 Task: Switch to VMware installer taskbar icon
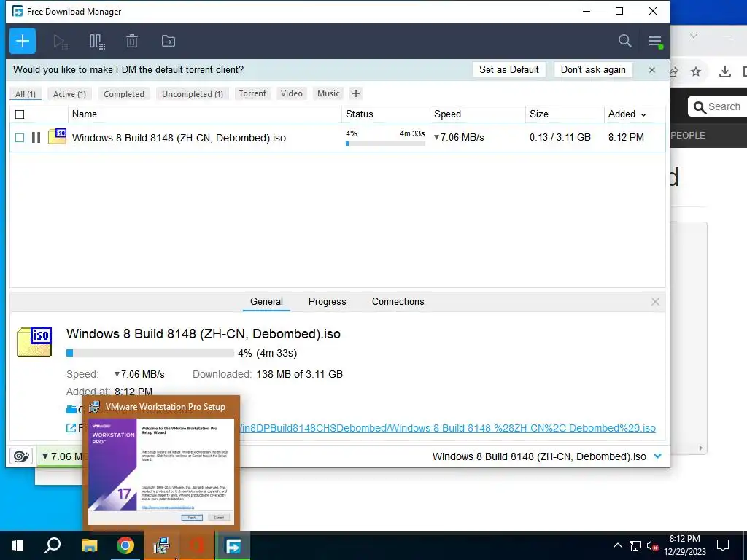(161, 545)
